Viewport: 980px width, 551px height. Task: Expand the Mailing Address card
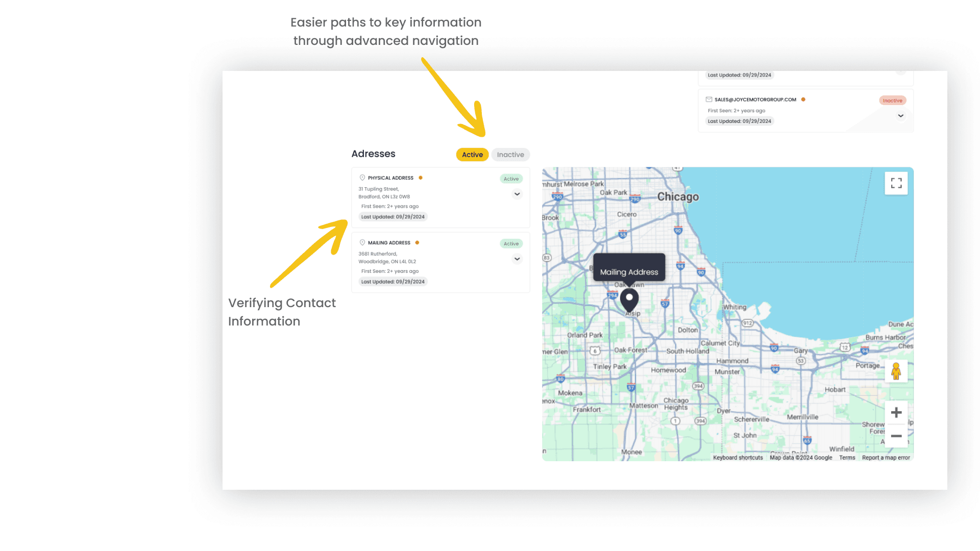(x=517, y=259)
